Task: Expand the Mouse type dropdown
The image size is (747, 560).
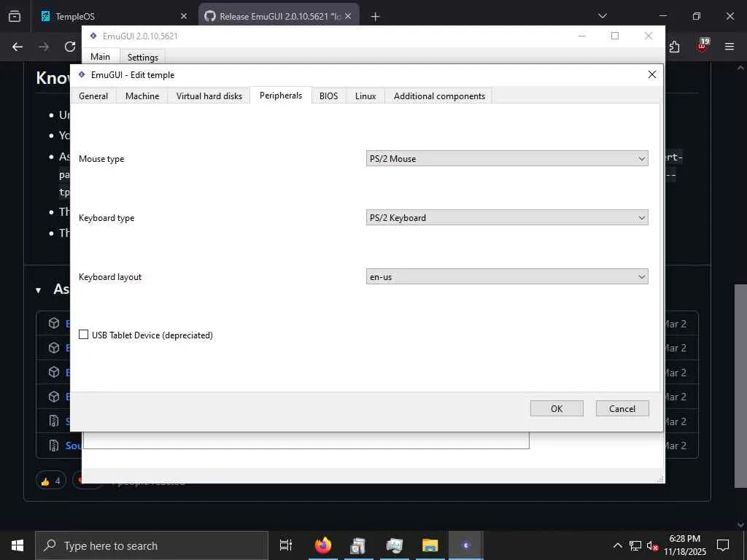Action: click(x=507, y=158)
